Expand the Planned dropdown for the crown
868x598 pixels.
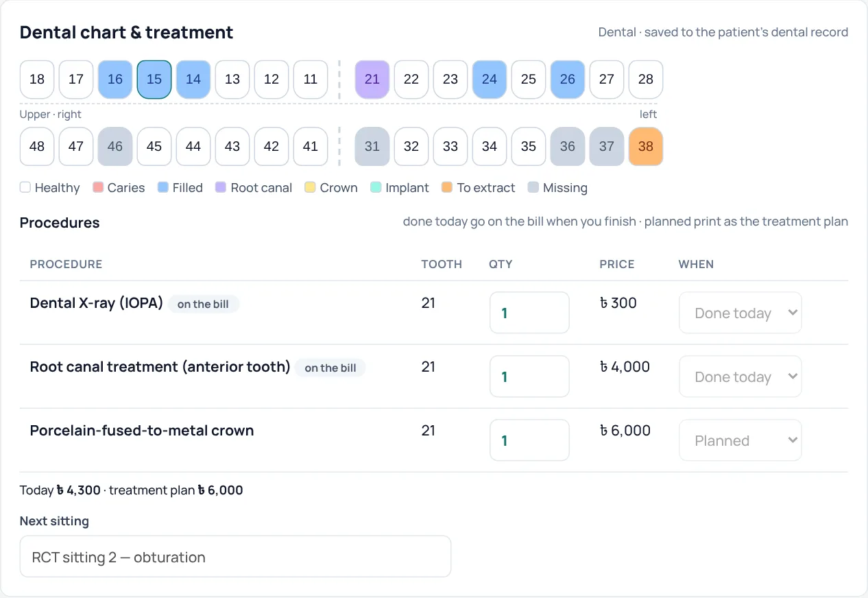740,440
